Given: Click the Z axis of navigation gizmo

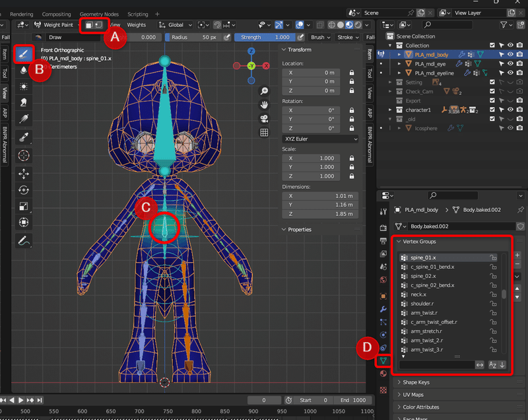Looking at the screenshot, I should (x=251, y=52).
